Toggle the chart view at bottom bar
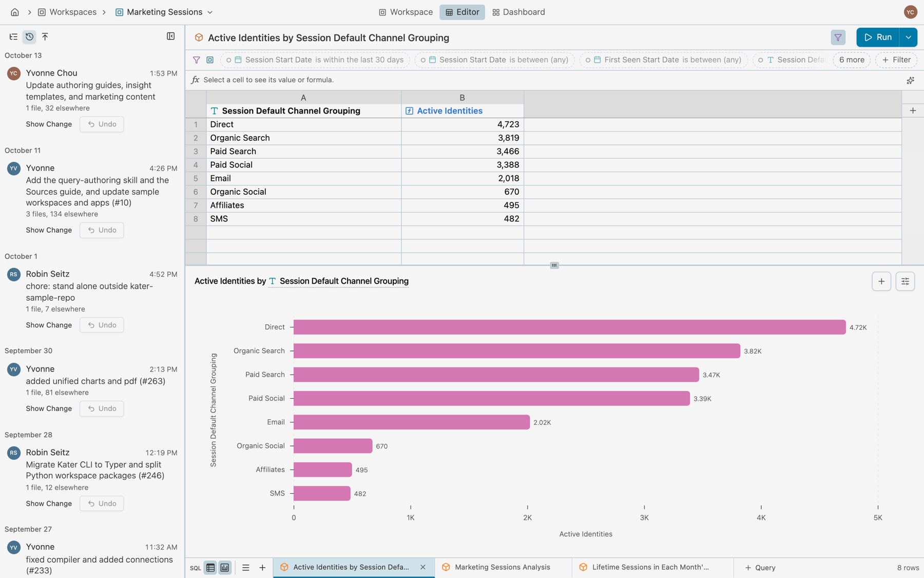924x578 pixels. [225, 568]
